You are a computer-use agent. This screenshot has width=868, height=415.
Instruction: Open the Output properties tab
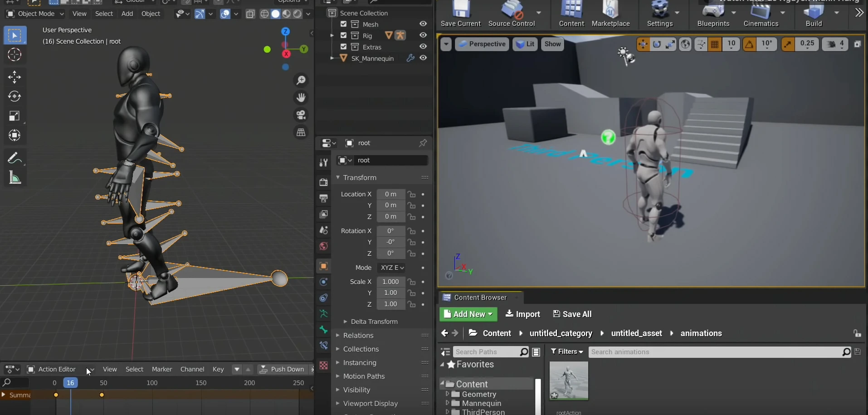point(323,198)
